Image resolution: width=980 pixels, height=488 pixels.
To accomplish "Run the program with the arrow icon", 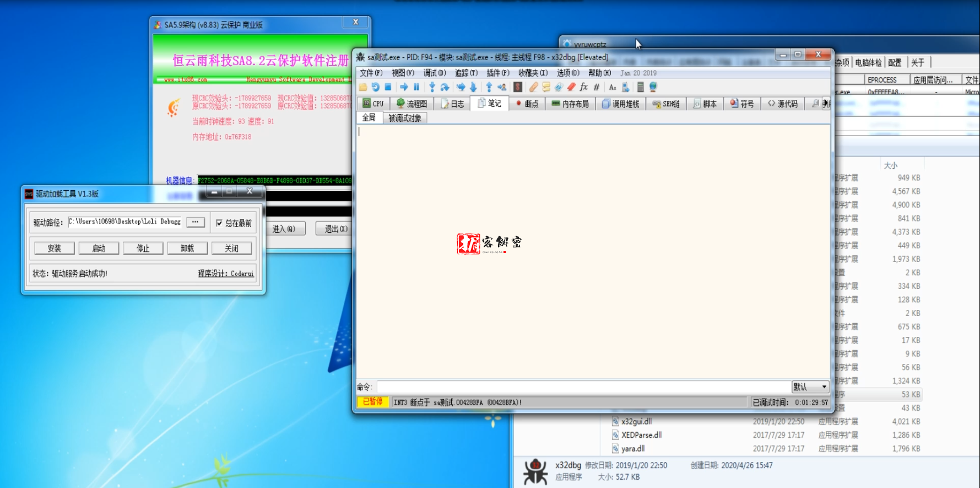I will click(404, 87).
